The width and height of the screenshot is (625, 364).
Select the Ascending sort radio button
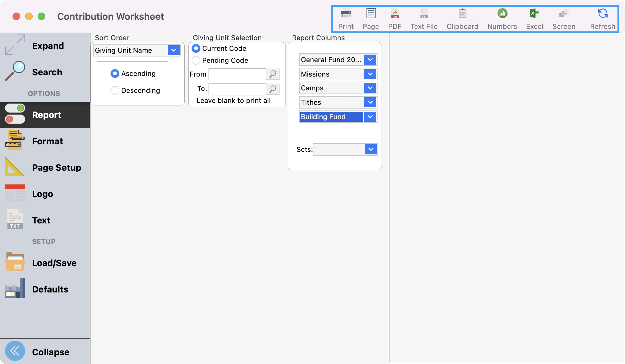pyautogui.click(x=115, y=73)
